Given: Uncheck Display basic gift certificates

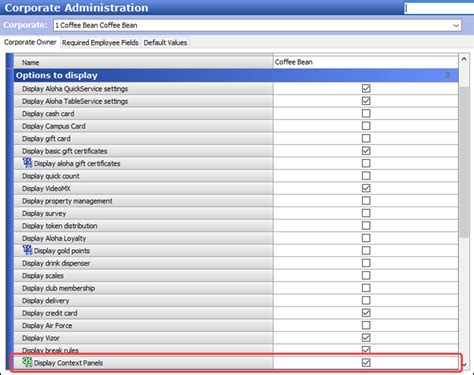Looking at the screenshot, I should (x=366, y=151).
